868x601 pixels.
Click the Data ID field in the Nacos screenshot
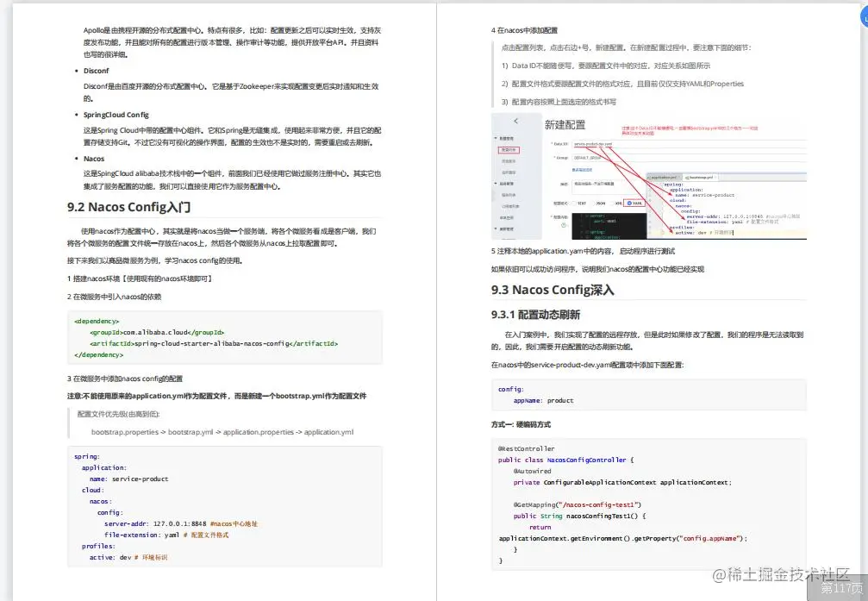coord(690,144)
